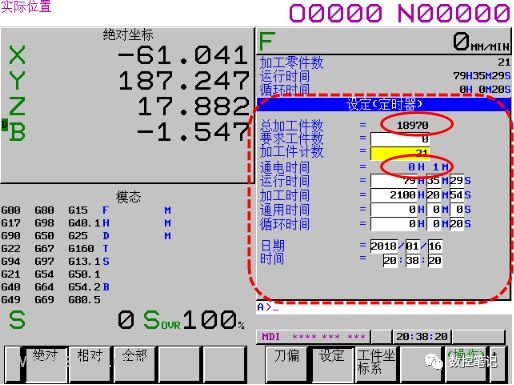Click the A> command input line
Viewport: 514px width, 385px height.
383,307
